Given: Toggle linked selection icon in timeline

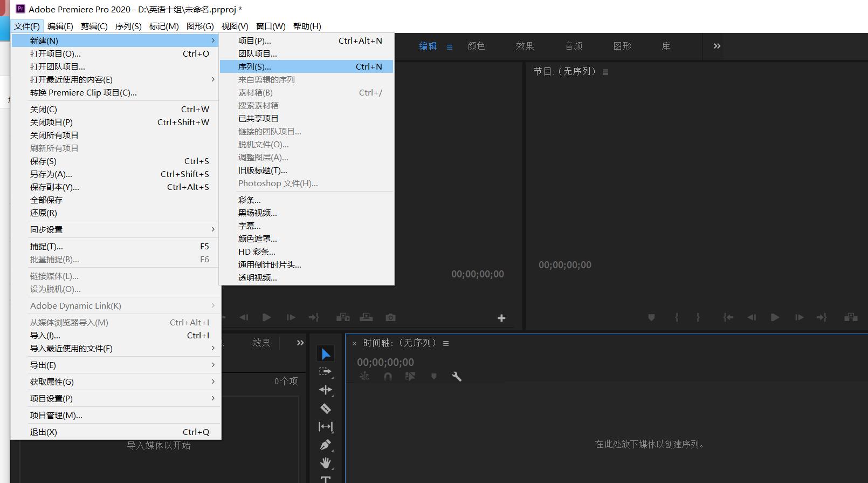Looking at the screenshot, I should coord(410,377).
